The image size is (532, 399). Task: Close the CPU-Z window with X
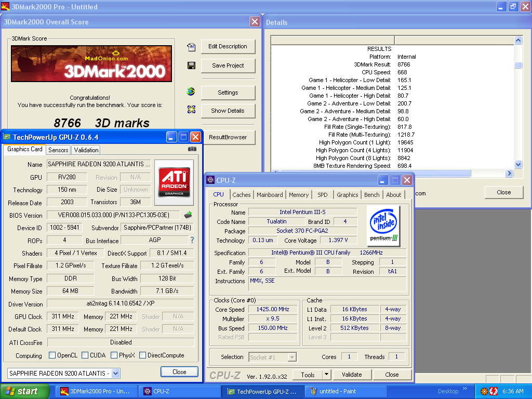click(407, 180)
